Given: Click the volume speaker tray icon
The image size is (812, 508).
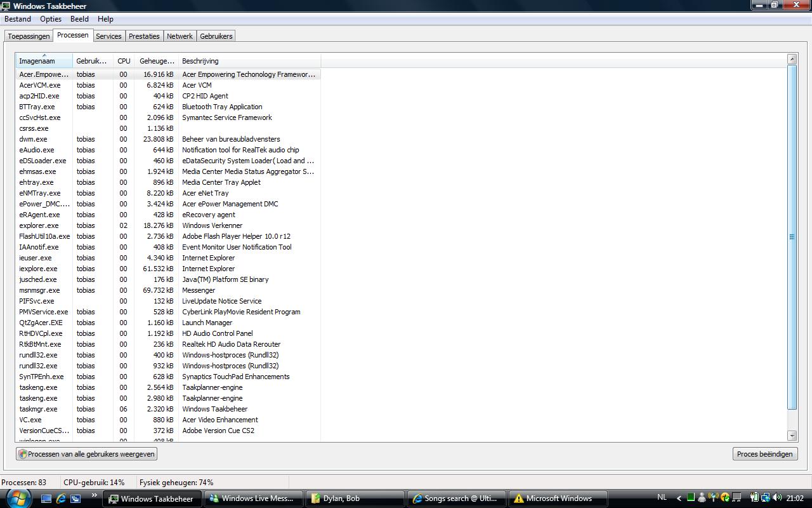Looking at the screenshot, I should pyautogui.click(x=777, y=498).
